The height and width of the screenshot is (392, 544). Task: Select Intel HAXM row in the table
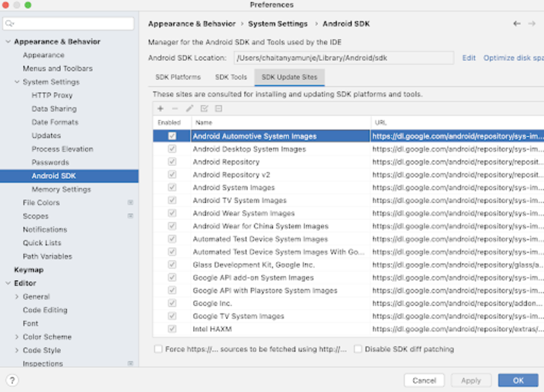(212, 330)
